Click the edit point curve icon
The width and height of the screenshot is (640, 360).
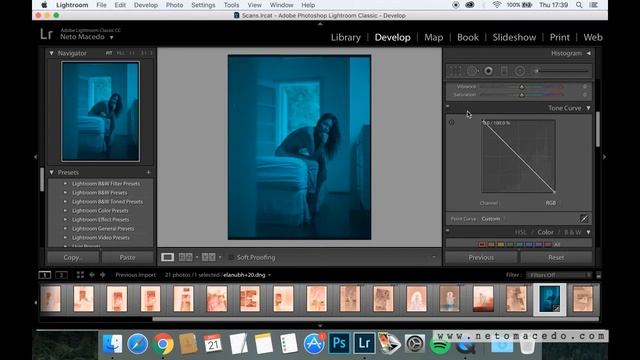584,219
